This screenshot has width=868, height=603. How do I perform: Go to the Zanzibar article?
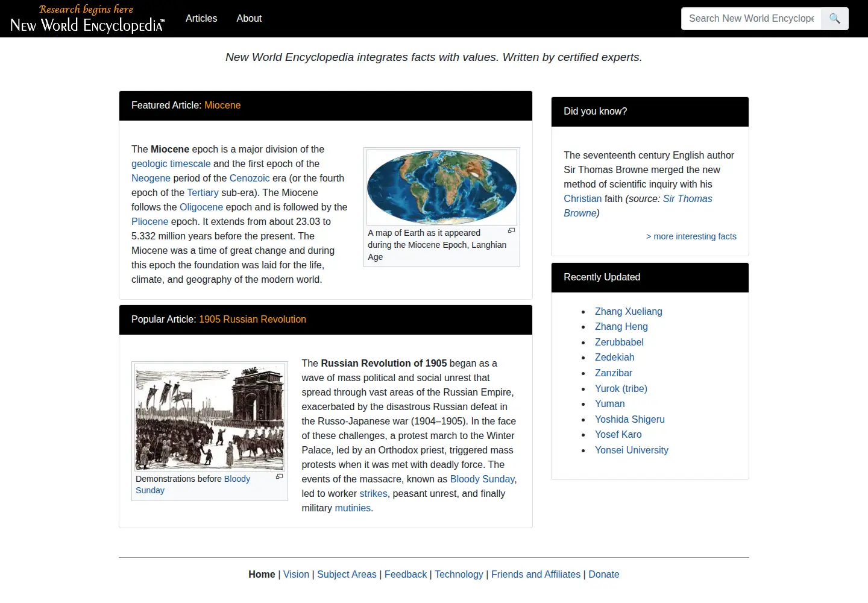click(x=614, y=373)
